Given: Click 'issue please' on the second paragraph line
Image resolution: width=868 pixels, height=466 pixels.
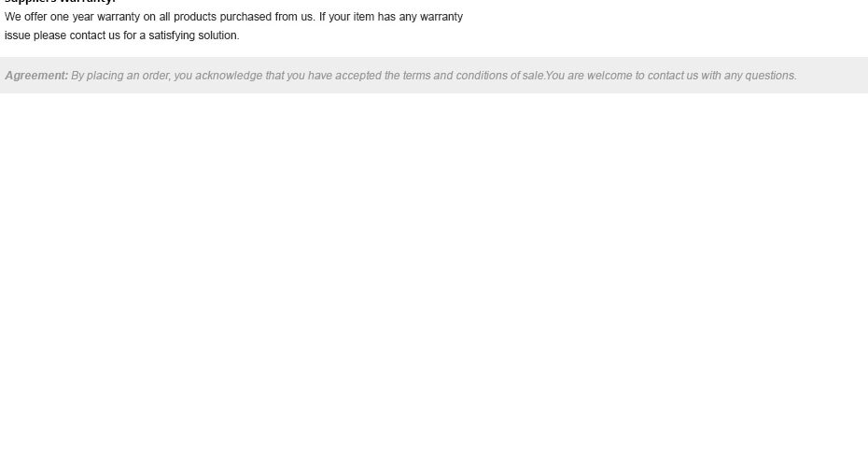Looking at the screenshot, I should 35,35.
